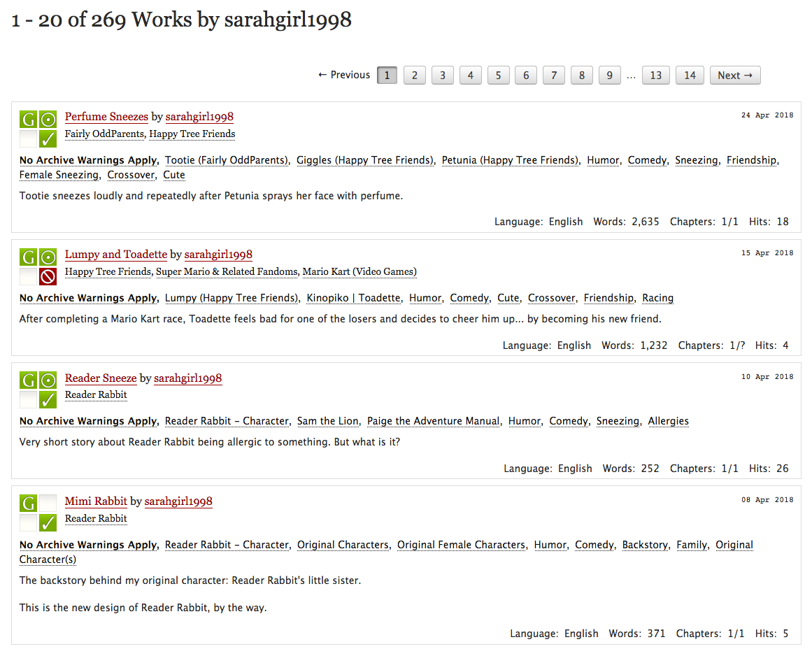This screenshot has height=649, width=812.
Task: Select Crossover tag under Perfume Sneezes
Action: pos(131,175)
